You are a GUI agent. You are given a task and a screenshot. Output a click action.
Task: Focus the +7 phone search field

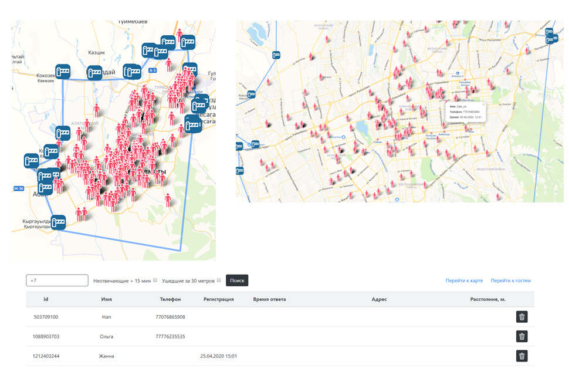pos(57,280)
